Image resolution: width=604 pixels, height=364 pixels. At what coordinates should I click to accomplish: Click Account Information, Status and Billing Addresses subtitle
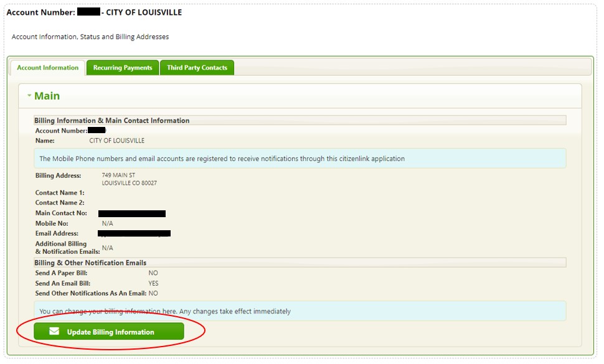click(x=90, y=37)
